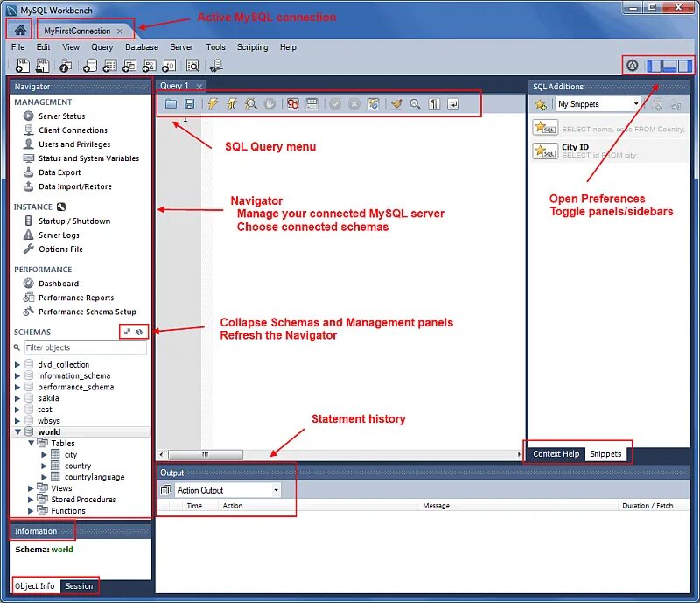The width and height of the screenshot is (700, 603).
Task: Expand the Views node
Action: click(x=31, y=488)
